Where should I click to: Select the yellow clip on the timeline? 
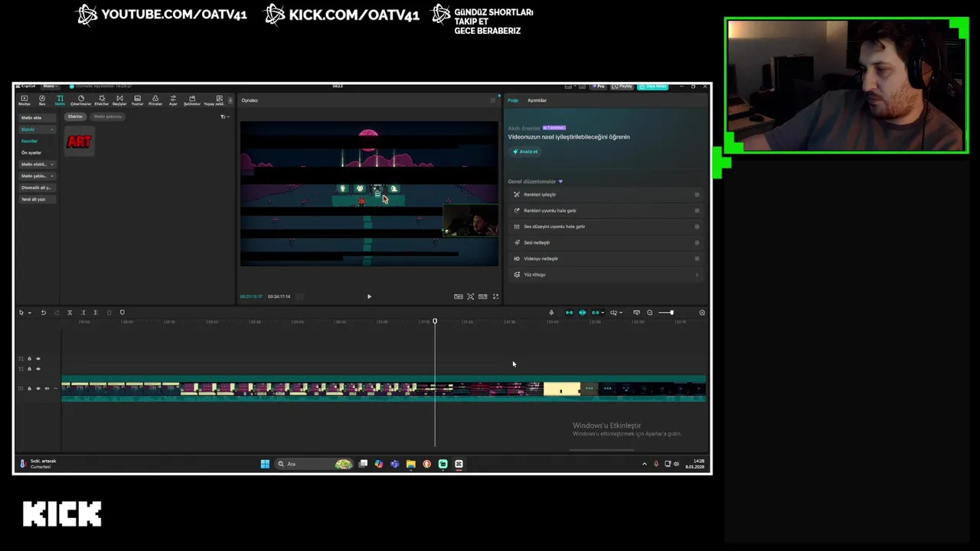coord(561,390)
